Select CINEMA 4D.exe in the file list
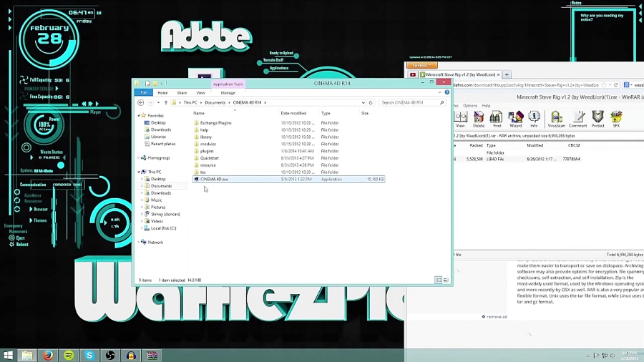 click(x=214, y=179)
